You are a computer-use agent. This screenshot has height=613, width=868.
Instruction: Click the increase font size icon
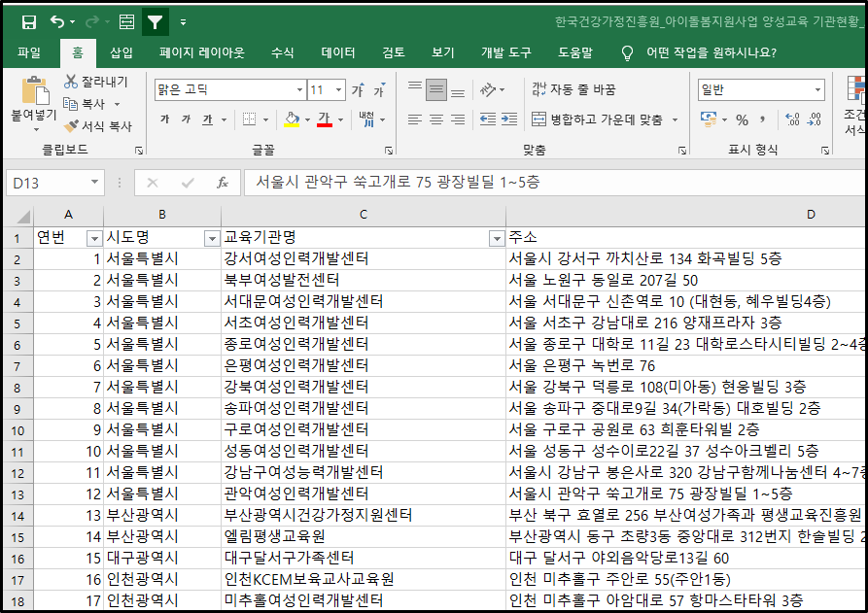(x=358, y=89)
